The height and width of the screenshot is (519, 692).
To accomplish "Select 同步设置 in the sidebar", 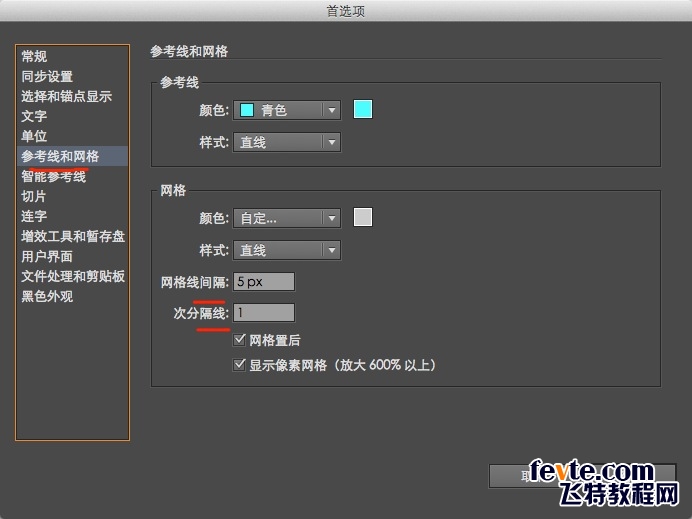I will pos(47,77).
